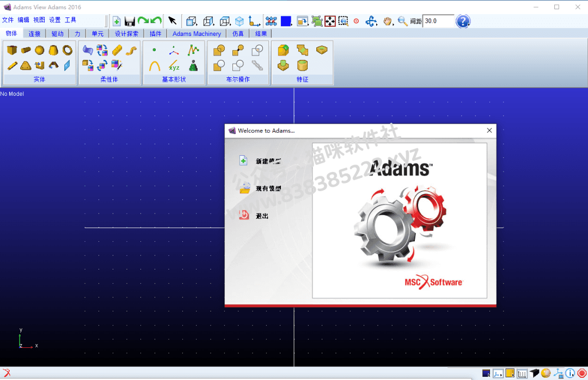Click the Merge bodies boolean icon
The width and height of the screenshot is (588, 380).
pos(238,50)
